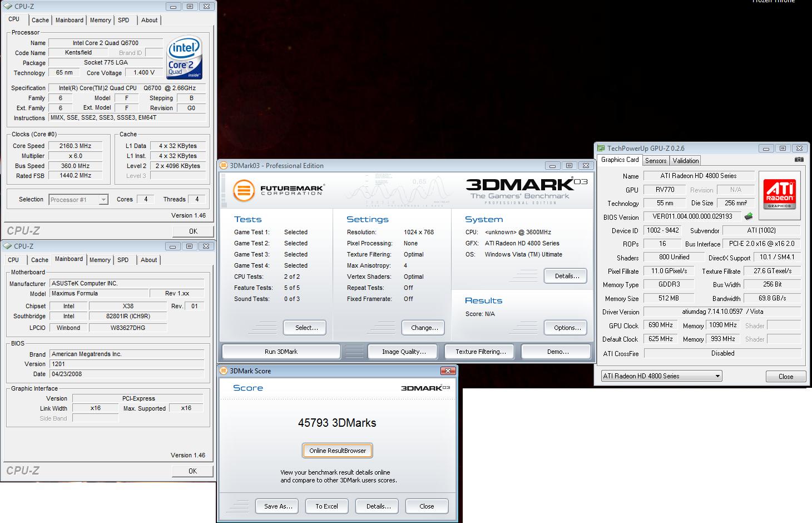Viewport: 812px width, 523px height.
Task: Click the top CPU-Z window title icon
Action: 7,7
